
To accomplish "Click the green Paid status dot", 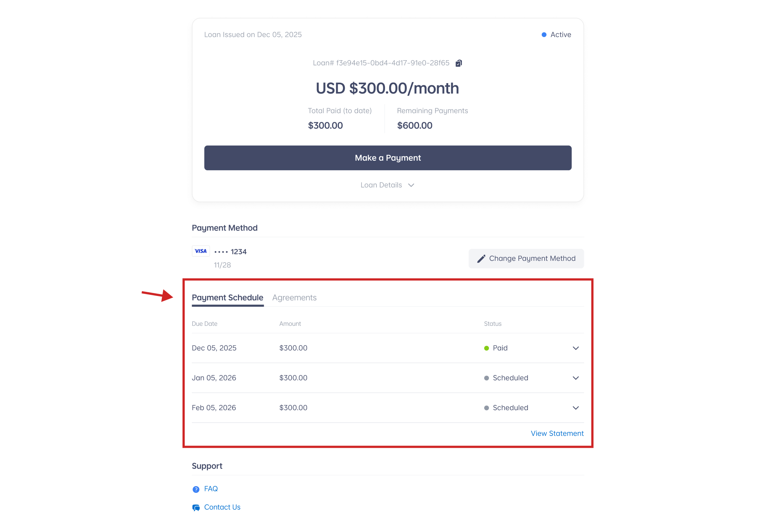I will tap(486, 348).
